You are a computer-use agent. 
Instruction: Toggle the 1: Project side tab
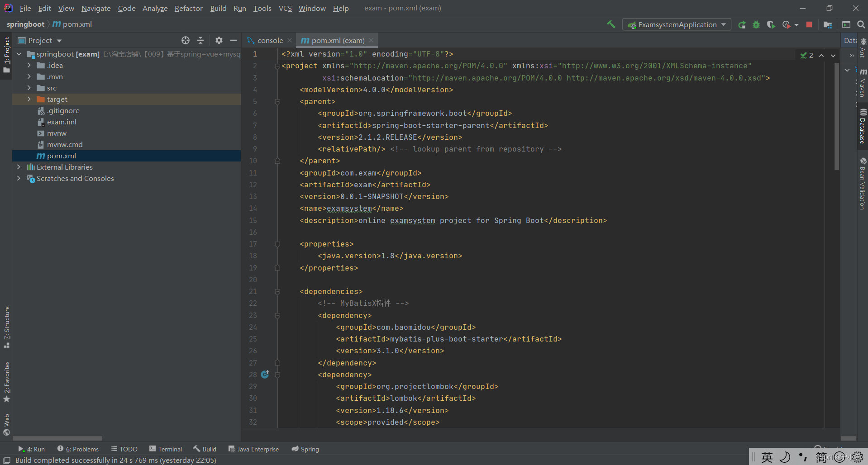point(7,55)
